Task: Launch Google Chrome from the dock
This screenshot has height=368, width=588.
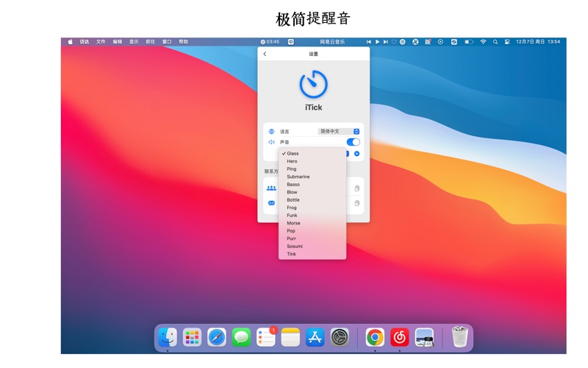Action: click(375, 337)
